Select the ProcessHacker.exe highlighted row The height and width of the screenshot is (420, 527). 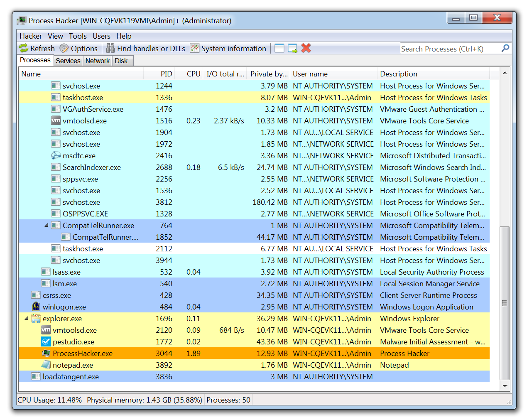(166, 353)
